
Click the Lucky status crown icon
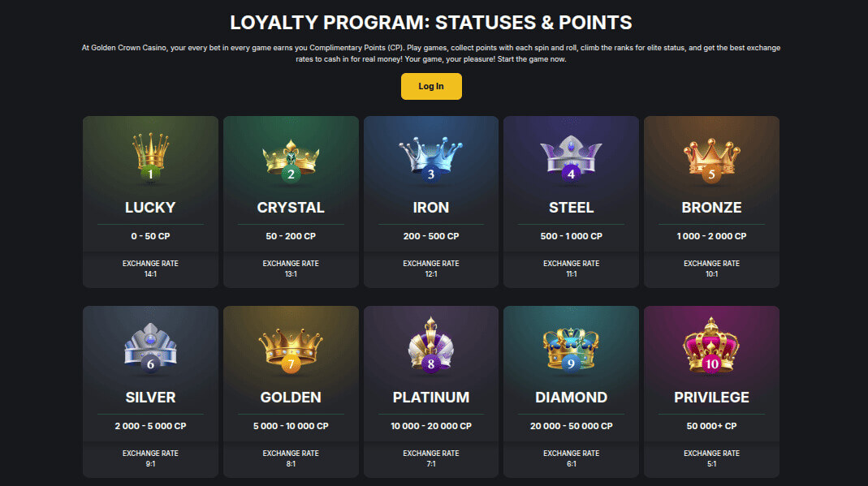point(150,158)
